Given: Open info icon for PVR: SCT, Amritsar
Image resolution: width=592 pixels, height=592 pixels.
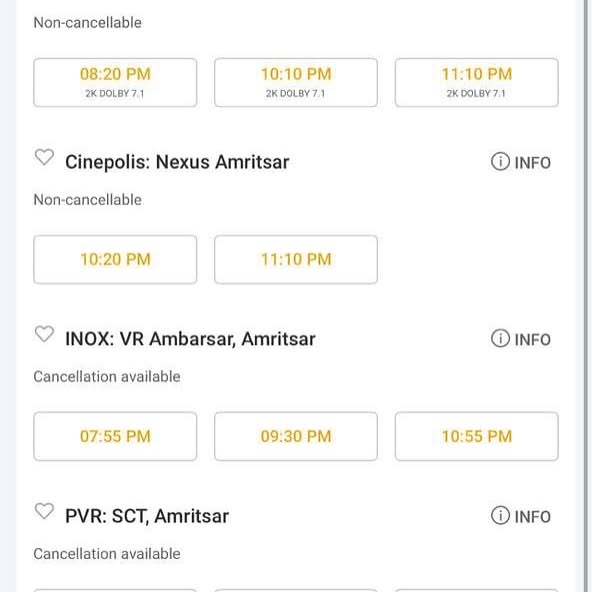Looking at the screenshot, I should pyautogui.click(x=500, y=515).
